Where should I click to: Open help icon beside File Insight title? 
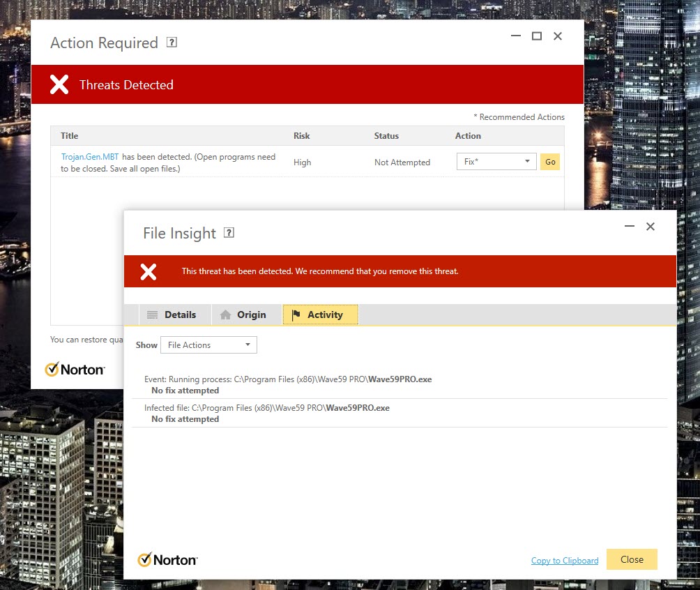point(229,233)
